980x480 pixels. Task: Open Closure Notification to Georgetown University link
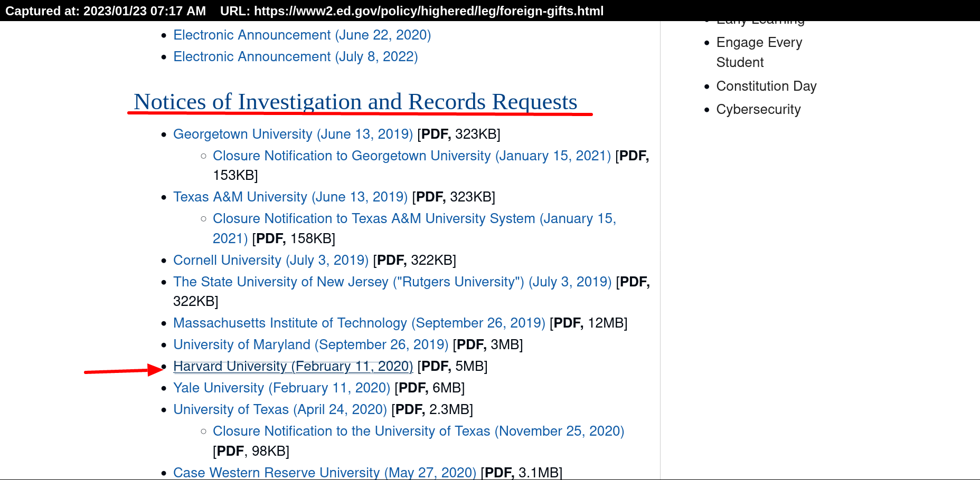click(412, 156)
